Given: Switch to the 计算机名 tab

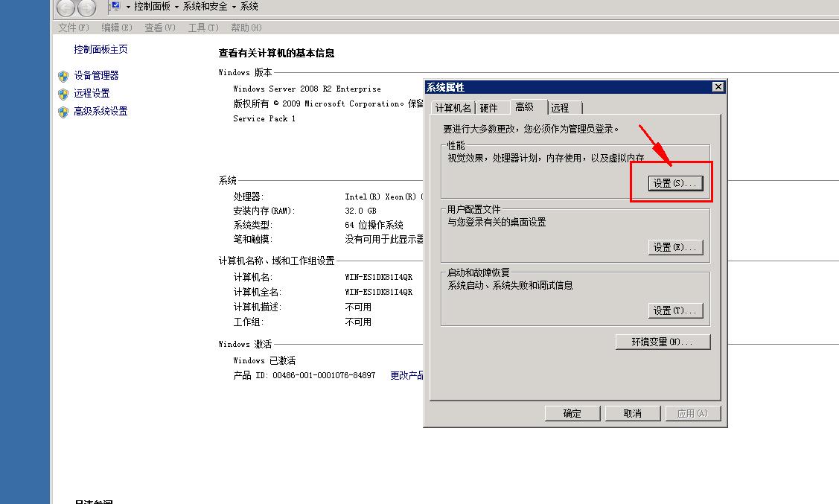Looking at the screenshot, I should coord(452,106).
